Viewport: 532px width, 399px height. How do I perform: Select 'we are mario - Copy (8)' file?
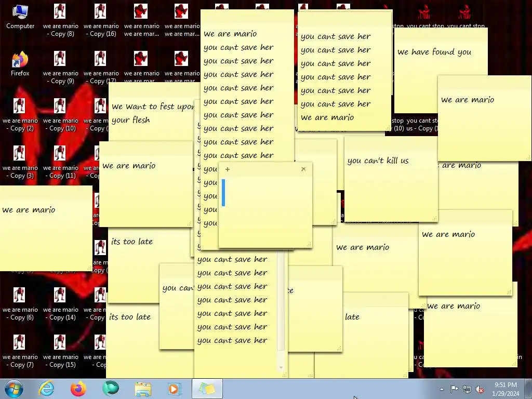[60, 20]
